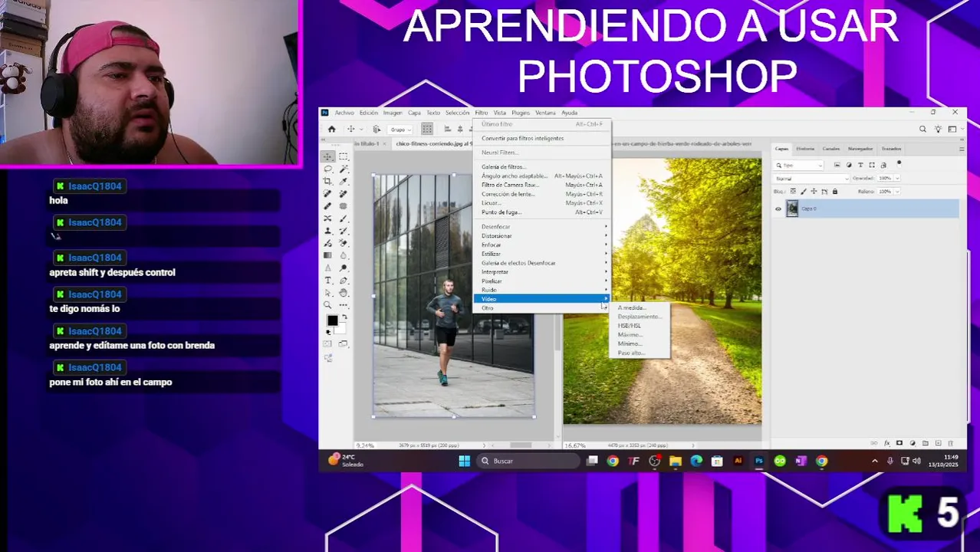Image resolution: width=980 pixels, height=552 pixels.
Task: Open File Explorer from the taskbar
Action: (x=675, y=461)
